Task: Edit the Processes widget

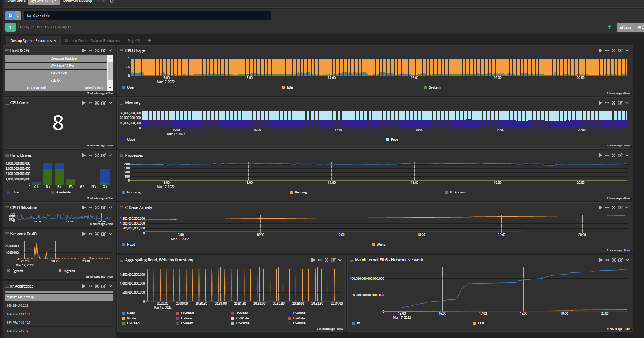Action: tap(620, 156)
